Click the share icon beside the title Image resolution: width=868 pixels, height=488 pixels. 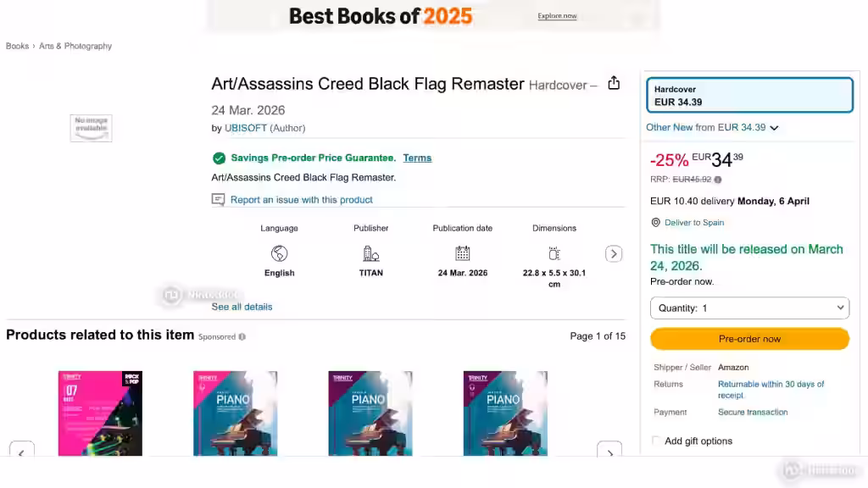[613, 84]
